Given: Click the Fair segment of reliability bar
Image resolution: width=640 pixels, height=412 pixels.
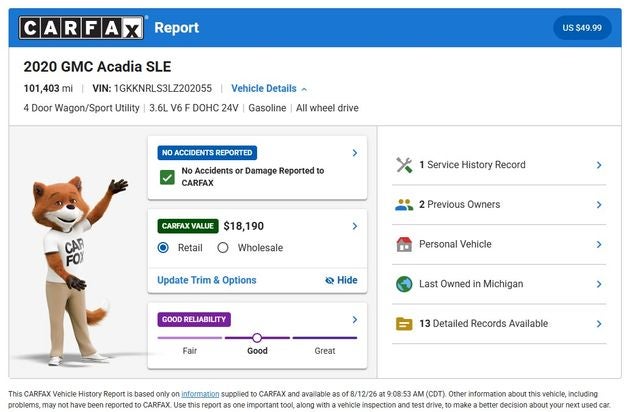Looking at the screenshot, I should 190,338.
